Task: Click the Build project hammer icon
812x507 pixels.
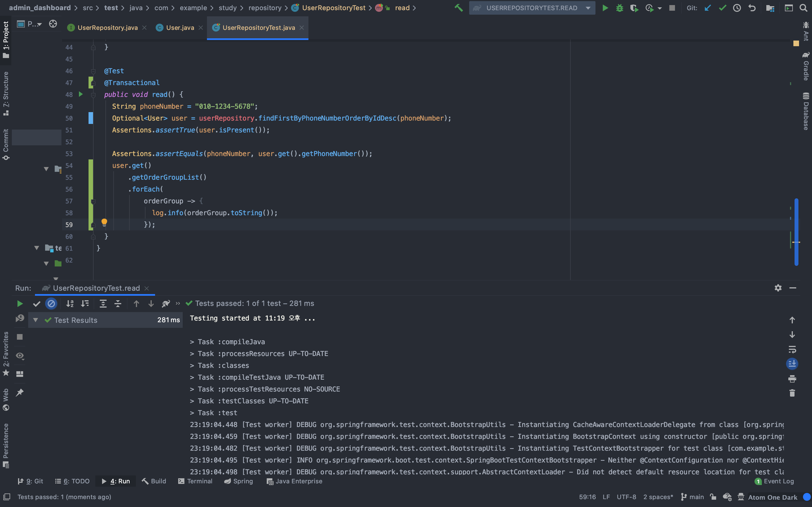Action: click(458, 8)
